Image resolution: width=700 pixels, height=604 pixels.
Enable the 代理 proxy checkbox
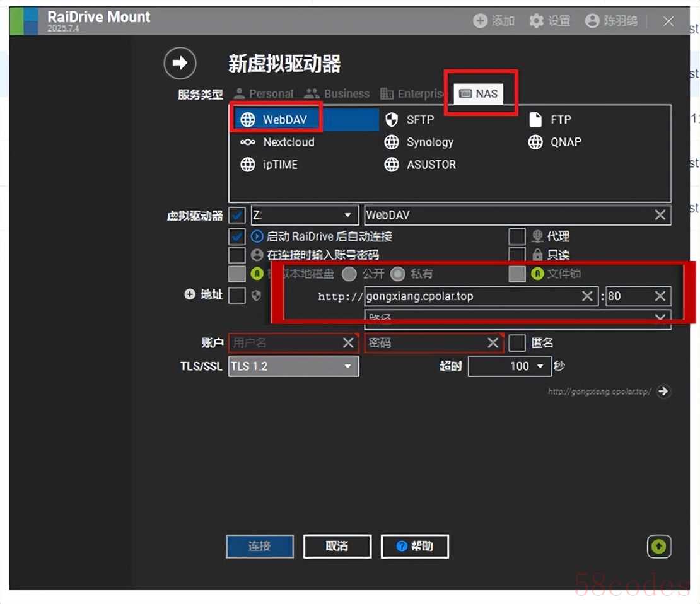pos(517,236)
